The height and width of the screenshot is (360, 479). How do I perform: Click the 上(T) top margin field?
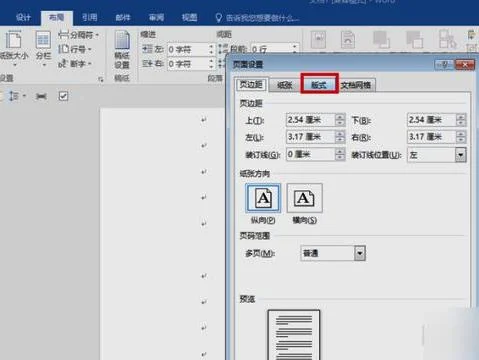311,120
